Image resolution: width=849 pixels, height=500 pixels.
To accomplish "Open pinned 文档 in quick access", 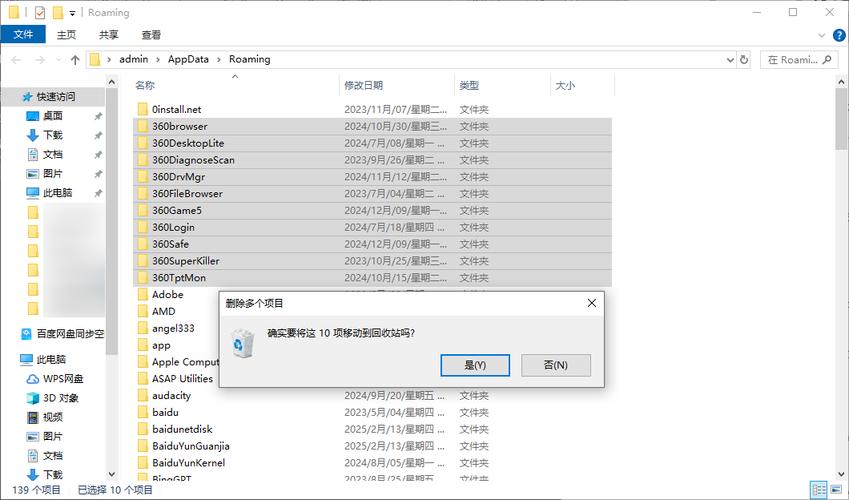I will click(x=53, y=154).
